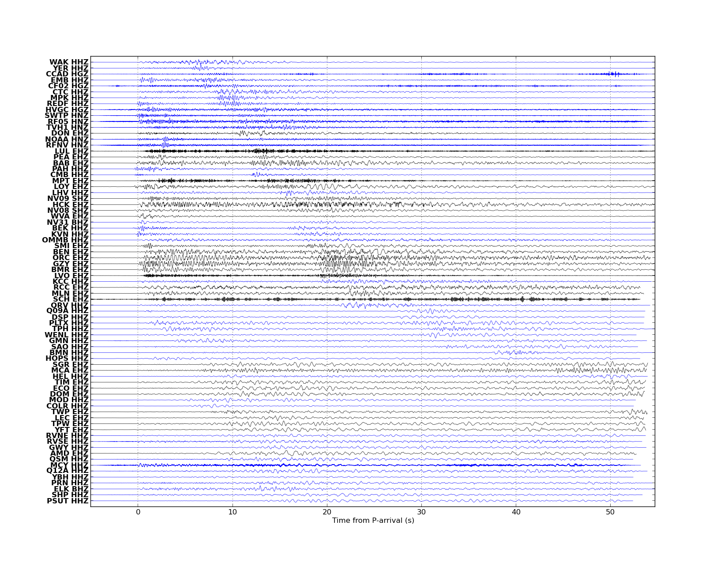Click the COLR HHZ station label
This screenshot has height=563, width=728.
pyautogui.click(x=68, y=406)
